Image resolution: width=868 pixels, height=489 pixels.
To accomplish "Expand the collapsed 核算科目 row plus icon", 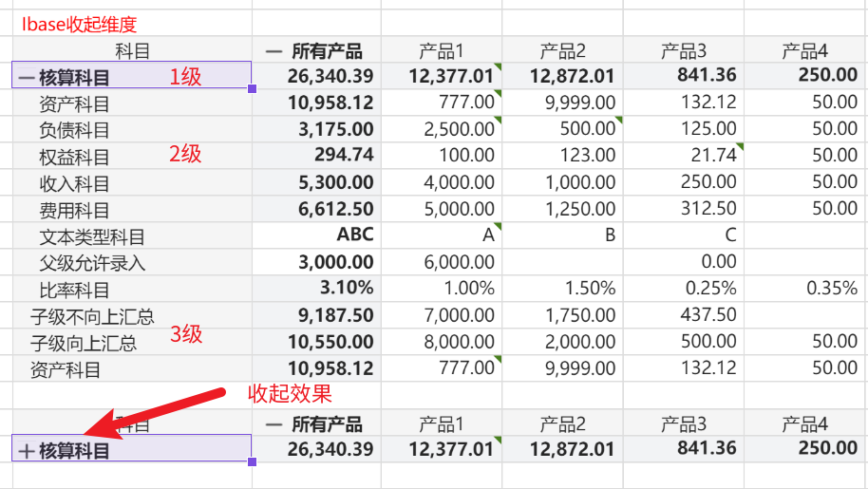I will [27, 451].
